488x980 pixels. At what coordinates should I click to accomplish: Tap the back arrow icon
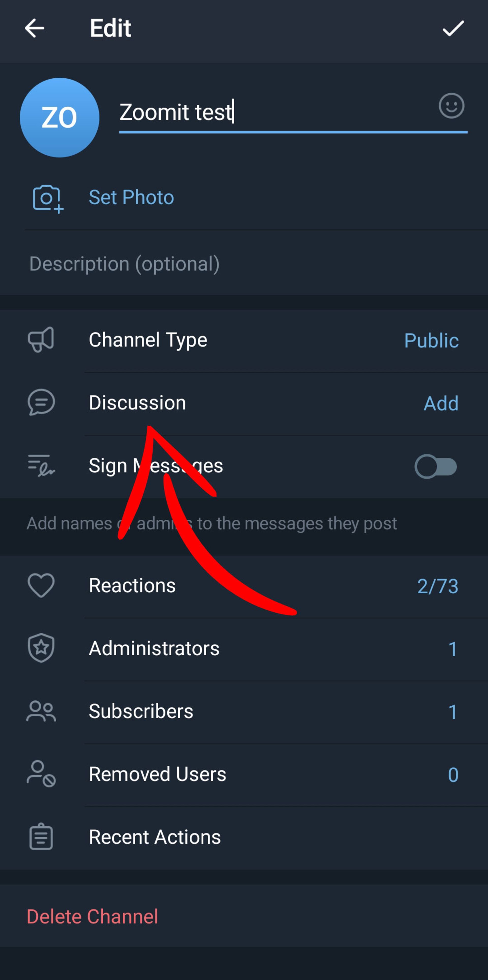34,28
